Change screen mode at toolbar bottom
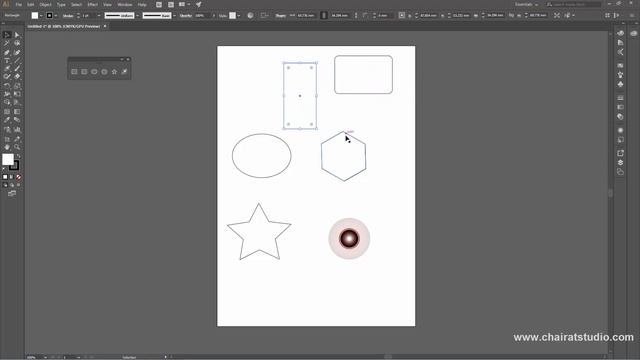Image resolution: width=640 pixels, height=360 pixels. pos(12,193)
